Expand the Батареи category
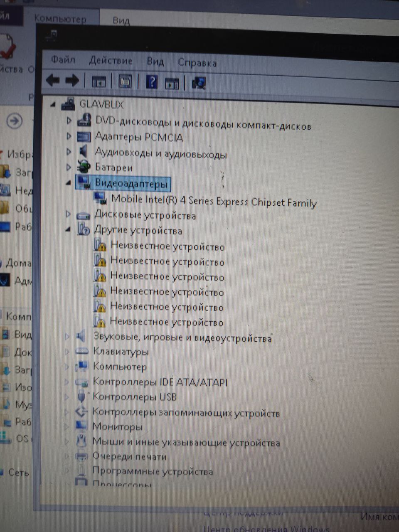 [69, 167]
